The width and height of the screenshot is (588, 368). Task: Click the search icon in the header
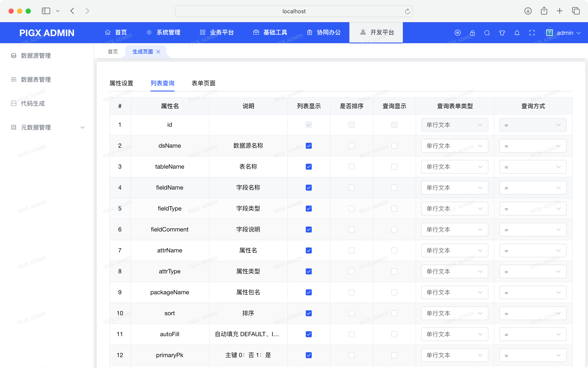[487, 33]
